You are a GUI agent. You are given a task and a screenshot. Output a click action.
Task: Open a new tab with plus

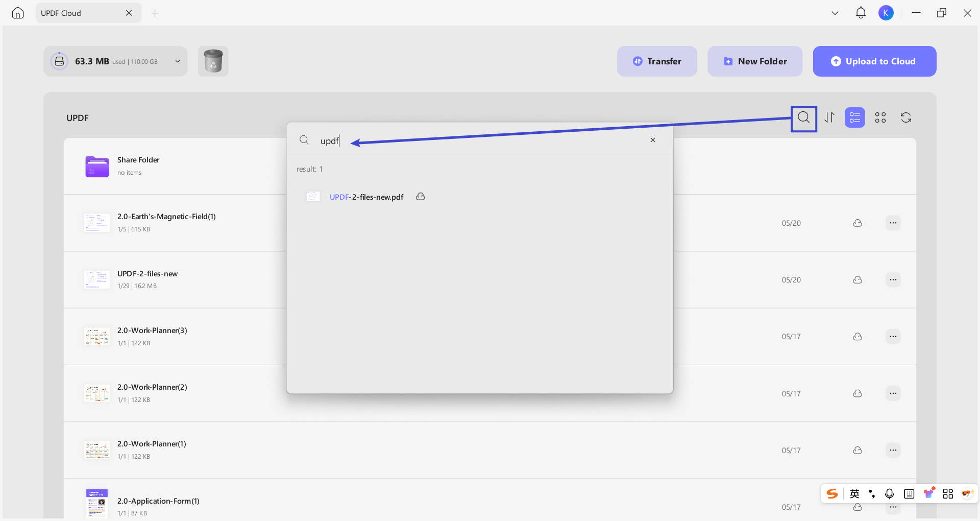(x=155, y=13)
